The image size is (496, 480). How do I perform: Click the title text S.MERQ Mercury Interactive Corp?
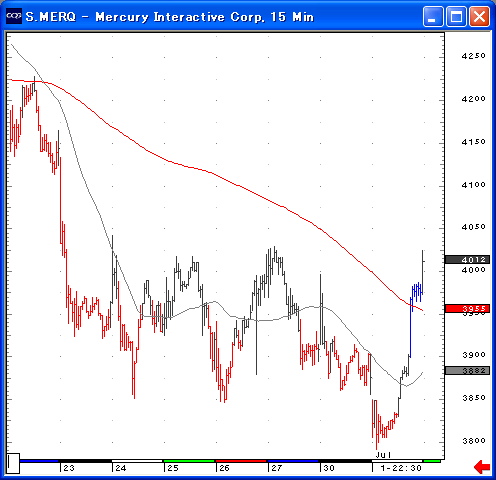[170, 17]
